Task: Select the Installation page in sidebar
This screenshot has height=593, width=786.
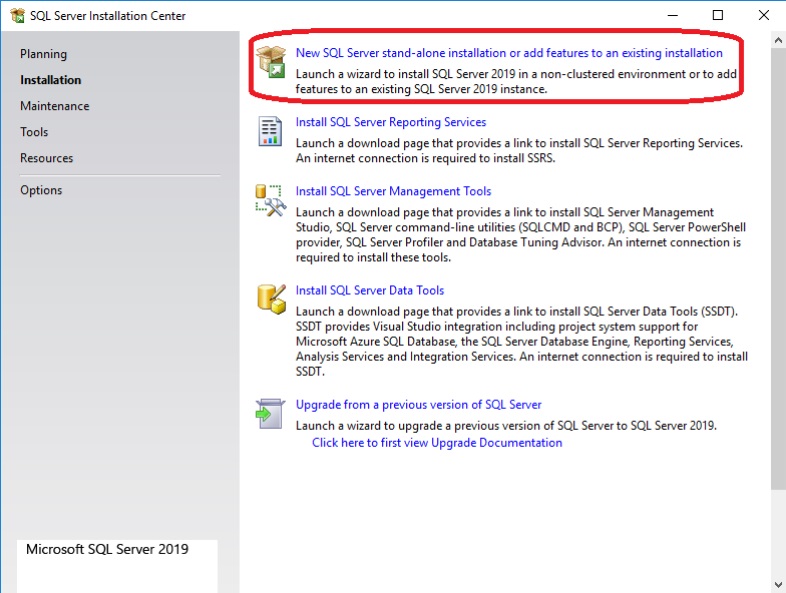Action: (x=51, y=80)
